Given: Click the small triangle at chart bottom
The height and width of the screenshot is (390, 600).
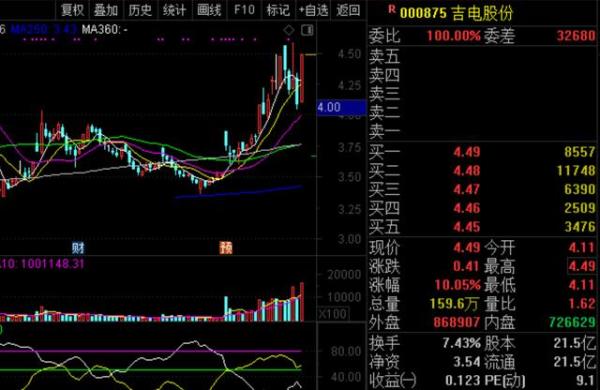Looking at the screenshot, I should (297, 385).
